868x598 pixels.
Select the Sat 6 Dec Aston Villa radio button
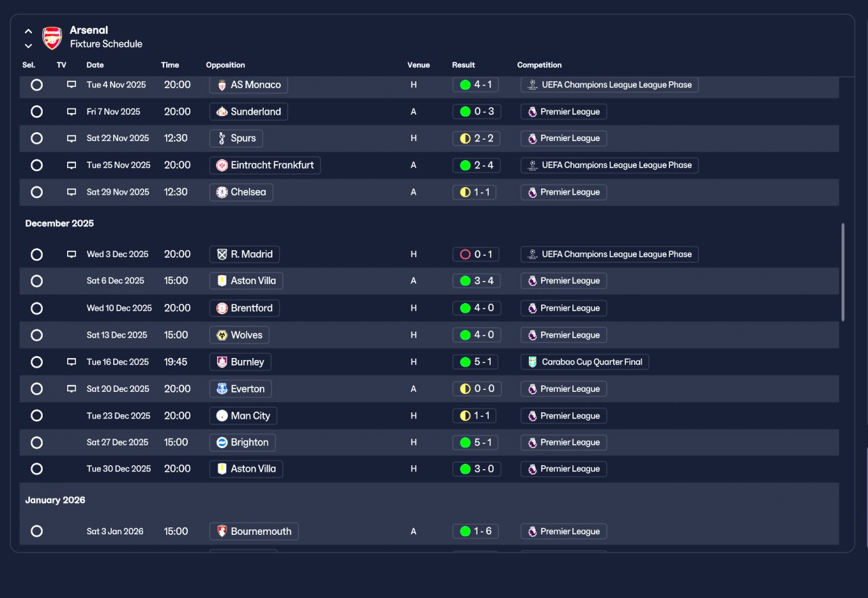coord(37,281)
